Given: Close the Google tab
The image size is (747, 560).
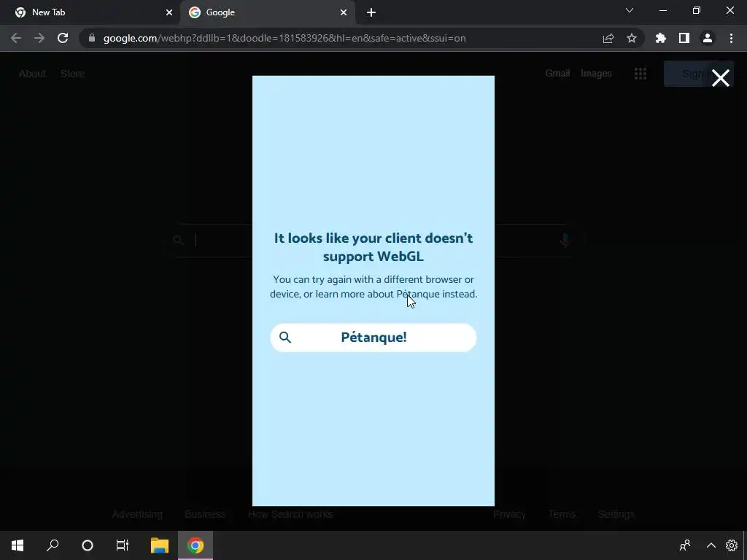Looking at the screenshot, I should coord(344,12).
